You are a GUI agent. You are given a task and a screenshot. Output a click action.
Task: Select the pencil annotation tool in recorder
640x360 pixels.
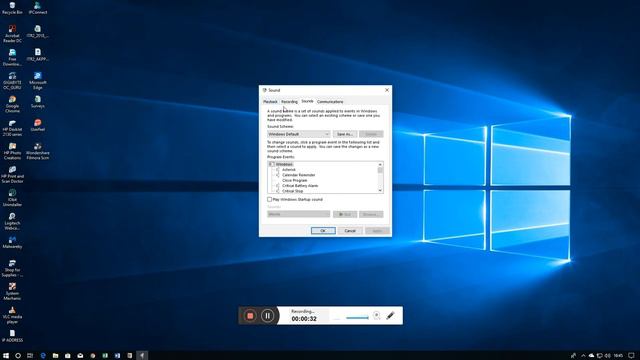click(x=390, y=316)
